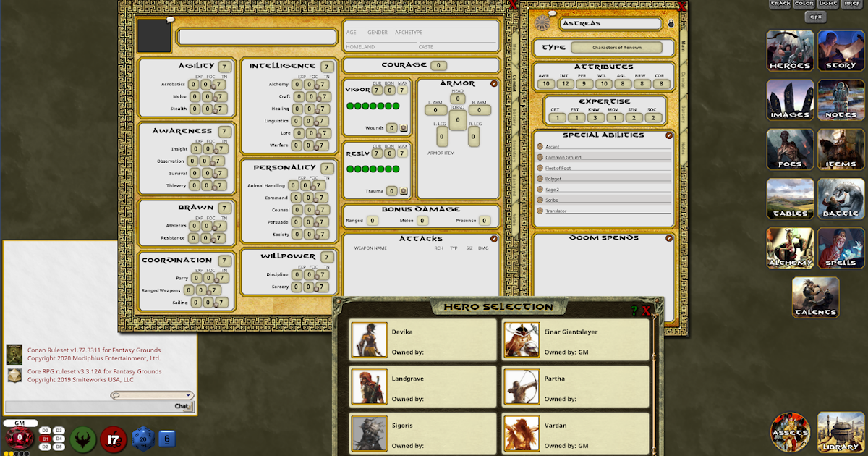Click the green phoenix token
868x456 pixels.
click(x=83, y=439)
